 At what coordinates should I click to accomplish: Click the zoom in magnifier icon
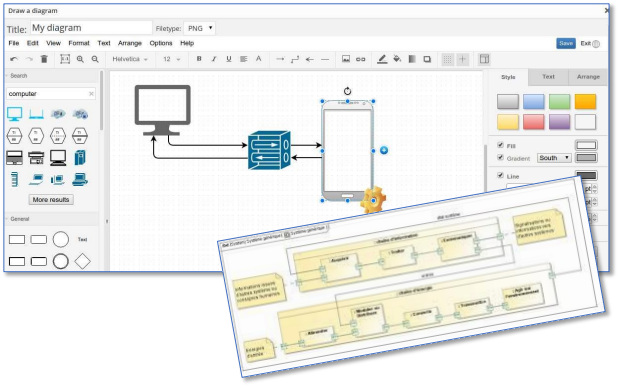(x=80, y=59)
